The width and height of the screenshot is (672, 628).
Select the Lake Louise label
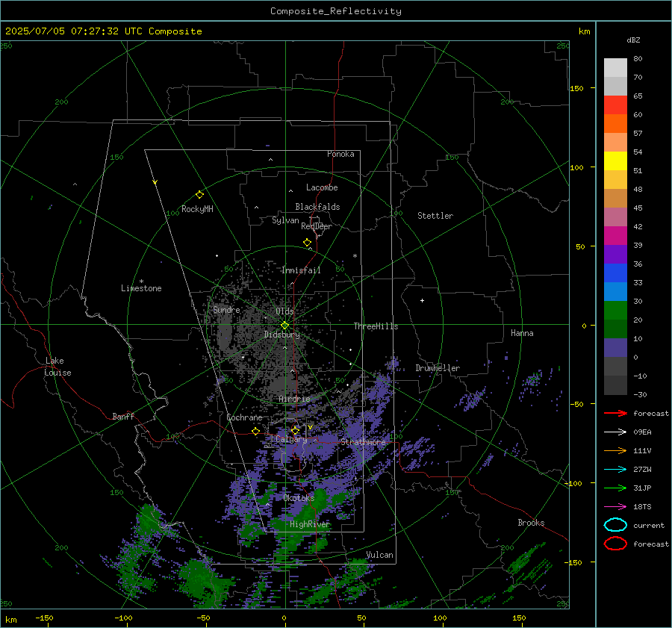tap(57, 367)
